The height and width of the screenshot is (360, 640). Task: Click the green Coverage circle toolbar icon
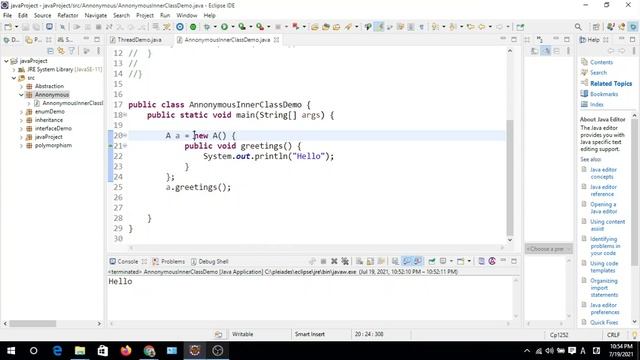tap(193, 27)
